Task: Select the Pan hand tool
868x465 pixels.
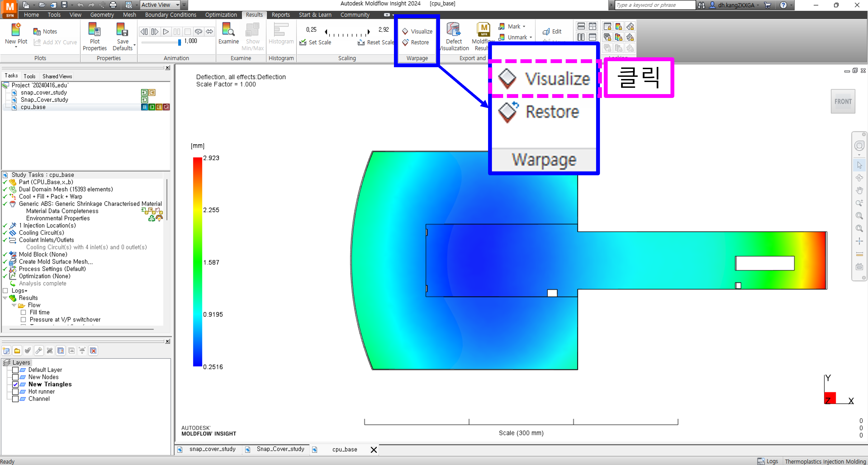Action: pos(859,190)
